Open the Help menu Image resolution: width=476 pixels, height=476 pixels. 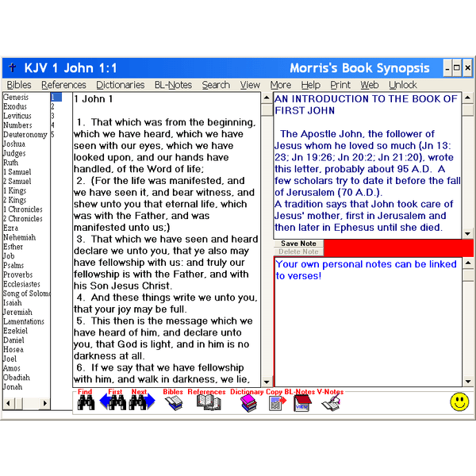pyautogui.click(x=310, y=85)
